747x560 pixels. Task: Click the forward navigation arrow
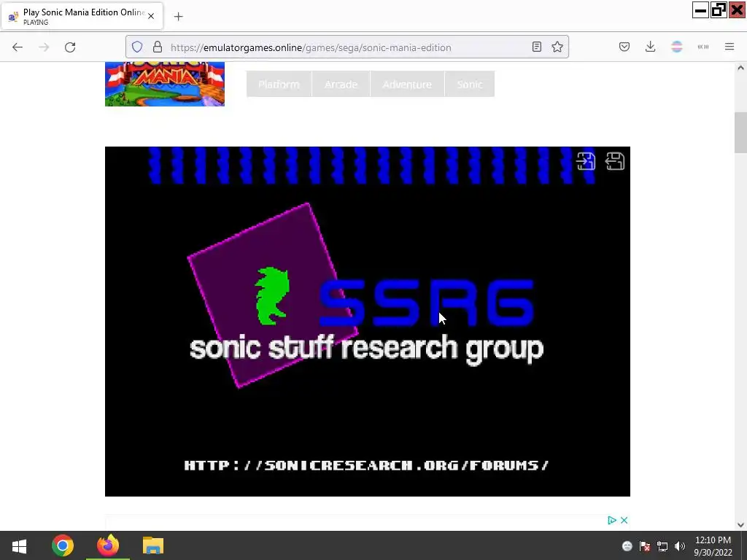(44, 47)
